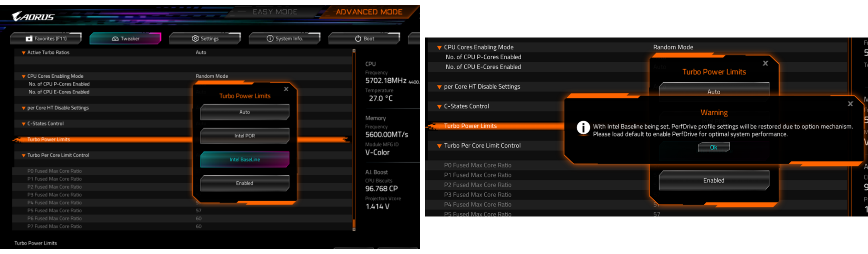Select Intel POR option in left popup
Screen dimensions: 868x254
[245, 136]
